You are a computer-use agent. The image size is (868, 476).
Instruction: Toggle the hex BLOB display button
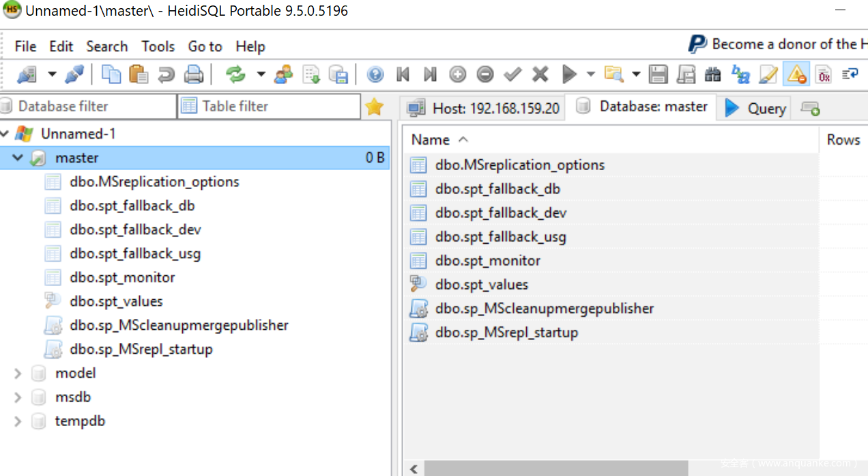(x=823, y=74)
